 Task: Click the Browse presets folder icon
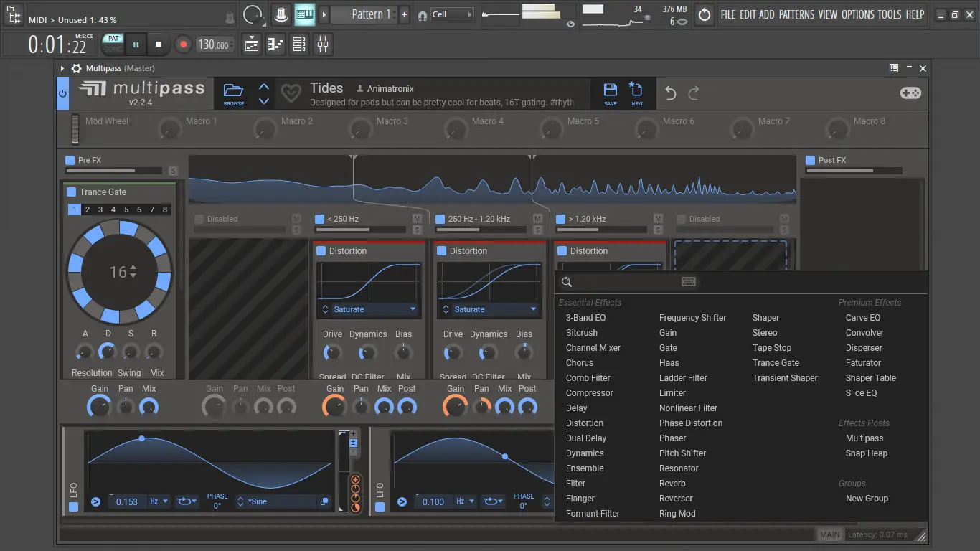[x=233, y=92]
